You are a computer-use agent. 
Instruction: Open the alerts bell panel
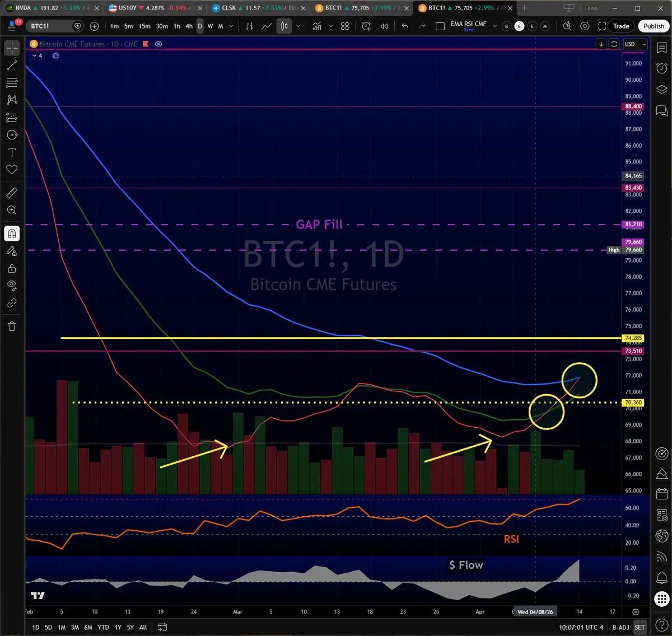pos(661,577)
